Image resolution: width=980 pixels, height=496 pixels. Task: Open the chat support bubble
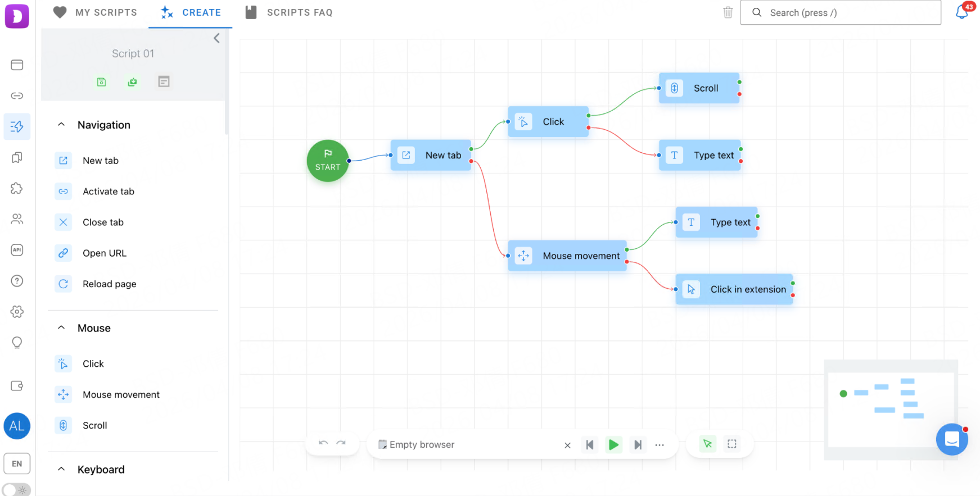click(x=951, y=439)
